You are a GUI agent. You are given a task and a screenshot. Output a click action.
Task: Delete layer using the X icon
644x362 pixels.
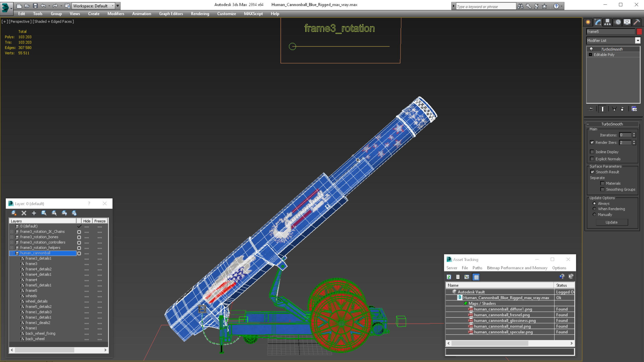pos(24,213)
